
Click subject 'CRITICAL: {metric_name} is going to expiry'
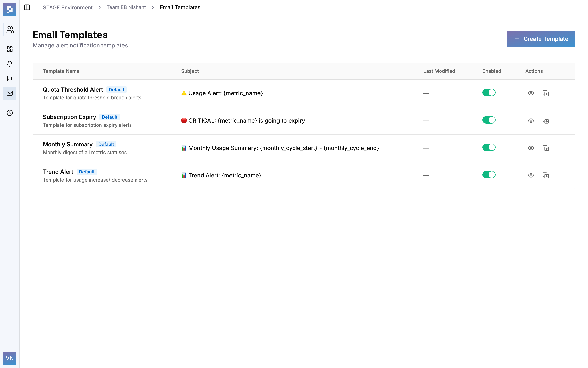(x=243, y=121)
